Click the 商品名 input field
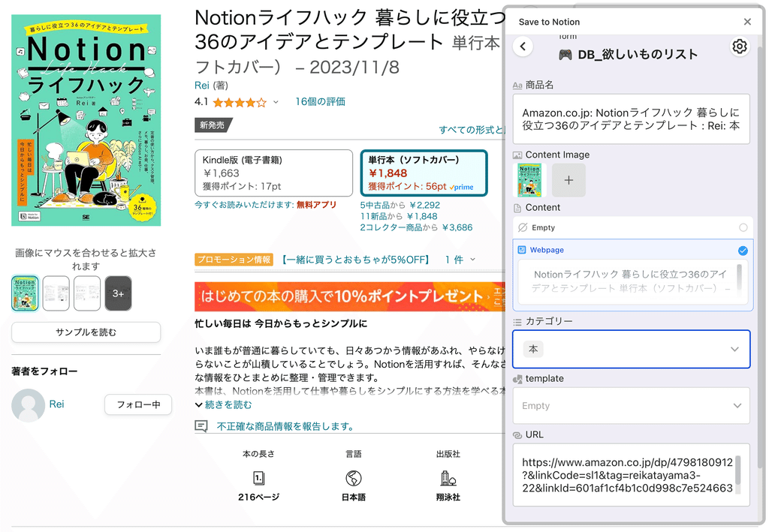 (x=631, y=119)
